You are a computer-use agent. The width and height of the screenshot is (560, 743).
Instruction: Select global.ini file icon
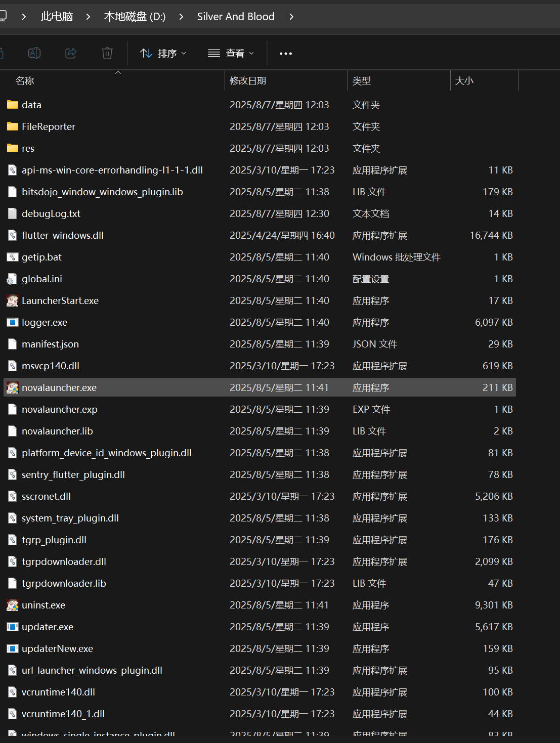[x=13, y=279]
